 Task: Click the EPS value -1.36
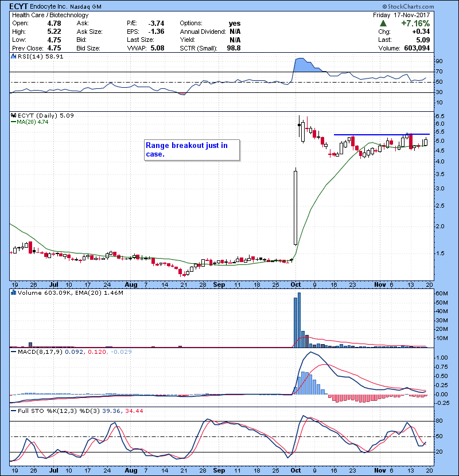156,32
